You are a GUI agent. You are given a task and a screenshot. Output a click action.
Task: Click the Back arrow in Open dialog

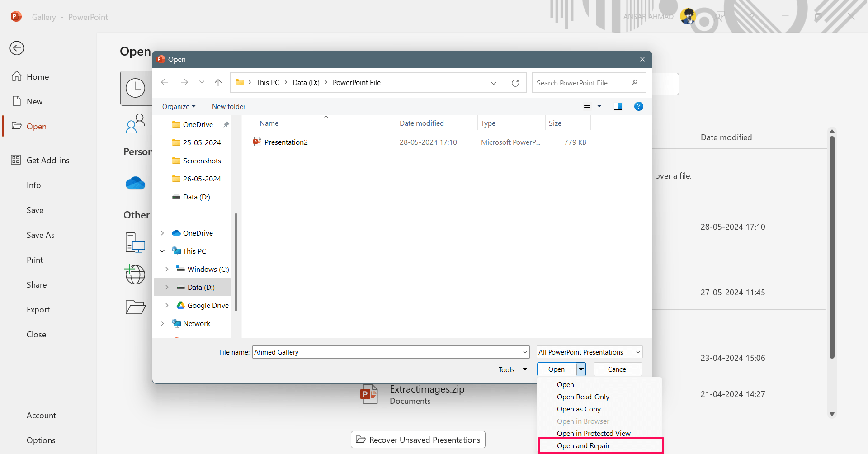tap(165, 82)
